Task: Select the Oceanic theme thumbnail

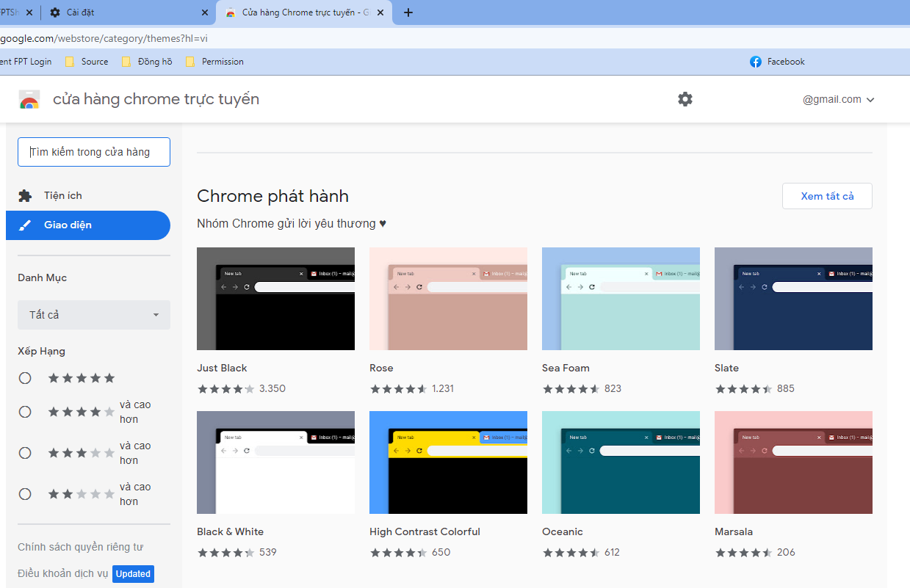Action: (621, 462)
